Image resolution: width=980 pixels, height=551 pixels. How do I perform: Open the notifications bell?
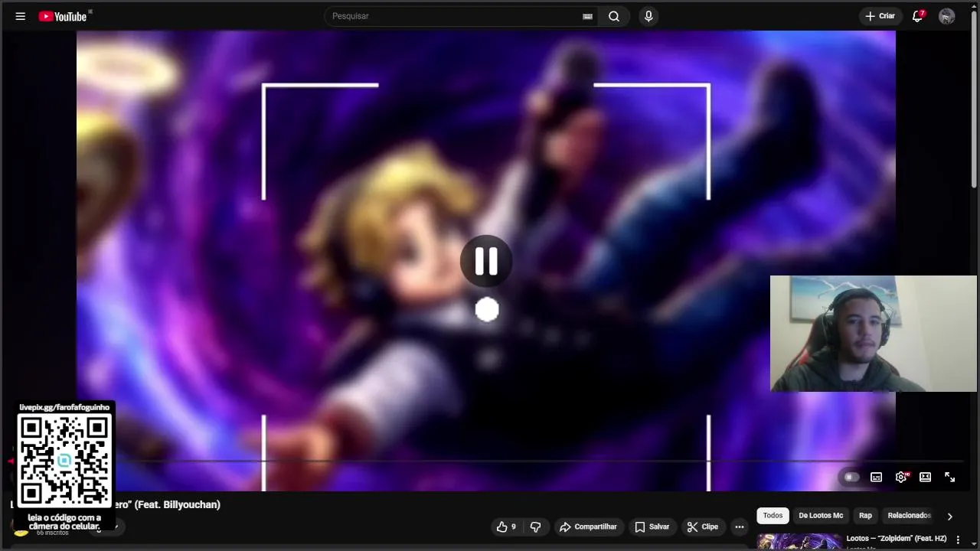917,16
